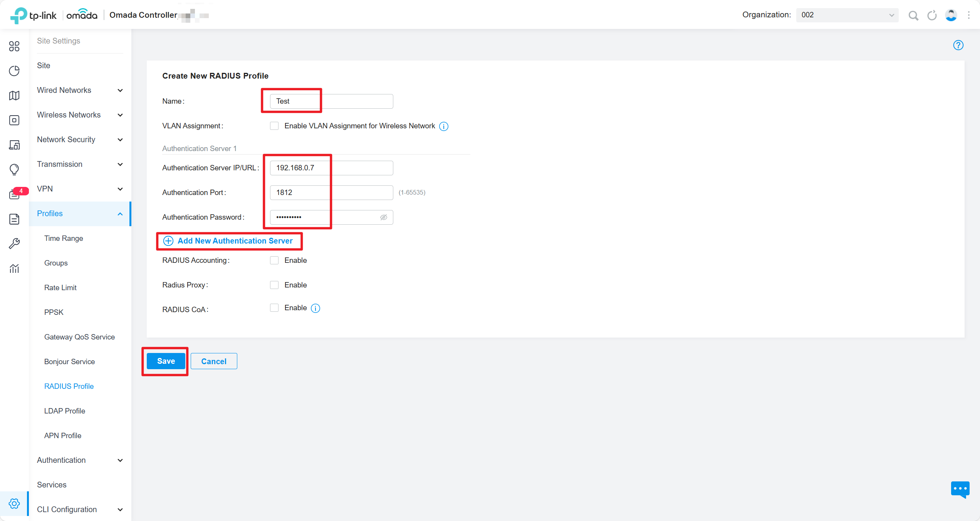The image size is (980, 521).
Task: Click Authentication Server IP/URL field
Action: click(331, 168)
